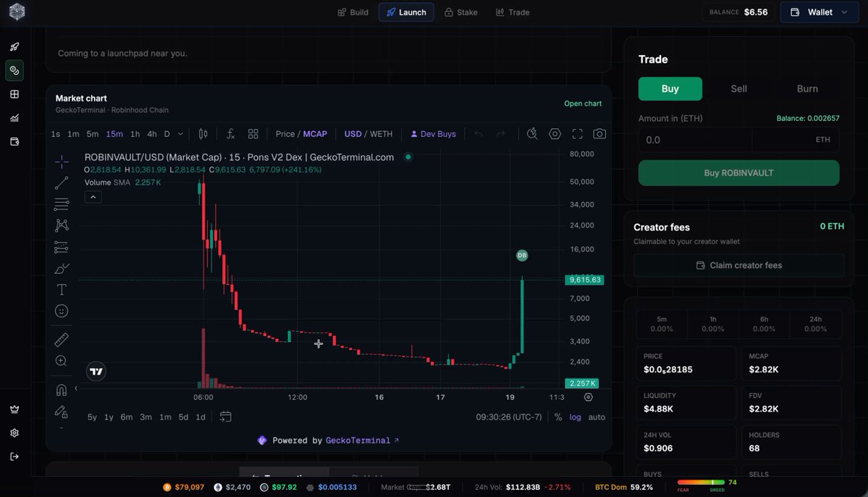Select the crosshair cursor tool
This screenshot has height=497, width=868.
click(62, 162)
